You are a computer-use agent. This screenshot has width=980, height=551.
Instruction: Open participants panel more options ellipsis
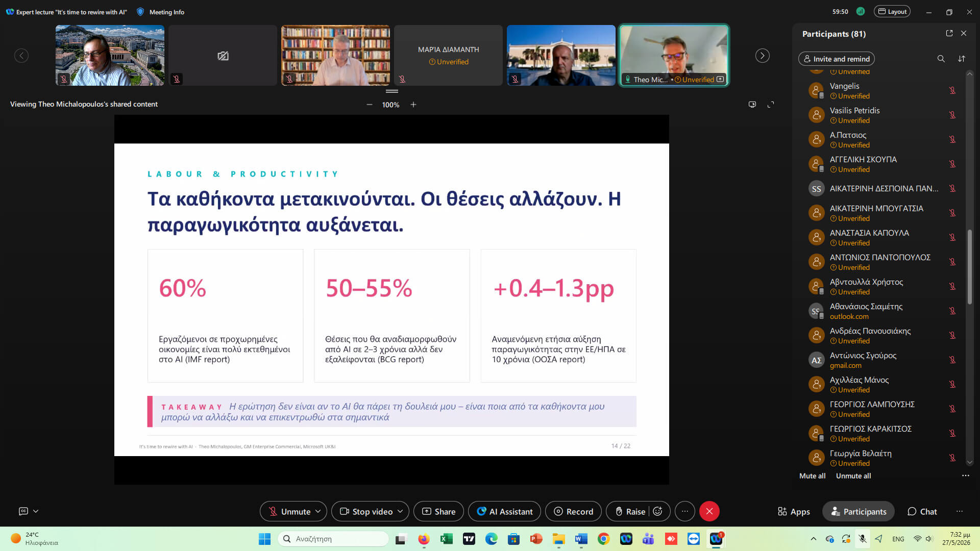click(965, 475)
